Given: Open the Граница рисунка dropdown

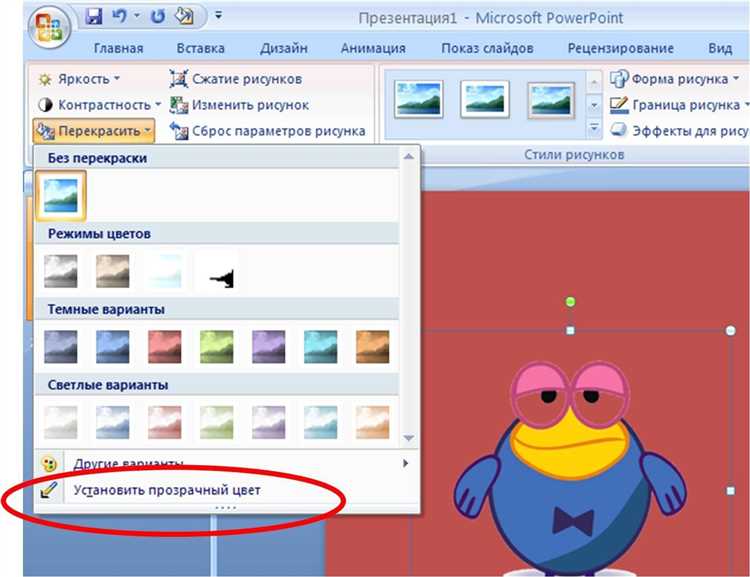Looking at the screenshot, I should (679, 105).
